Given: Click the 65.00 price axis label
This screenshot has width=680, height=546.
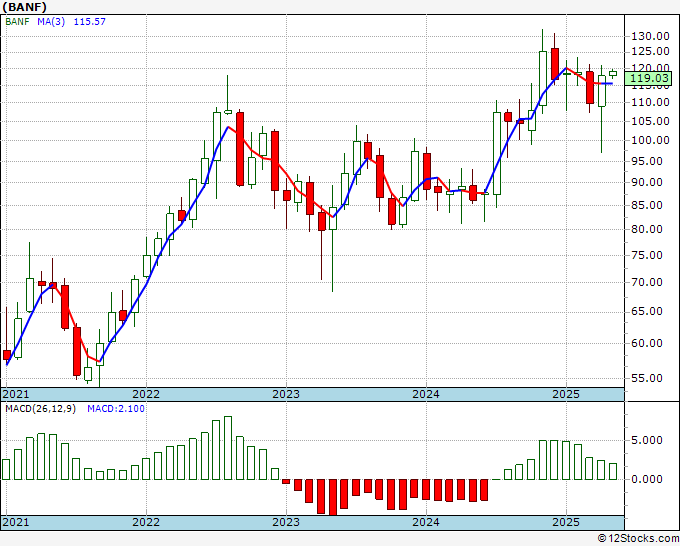Looking at the screenshot, I should tap(647, 311).
